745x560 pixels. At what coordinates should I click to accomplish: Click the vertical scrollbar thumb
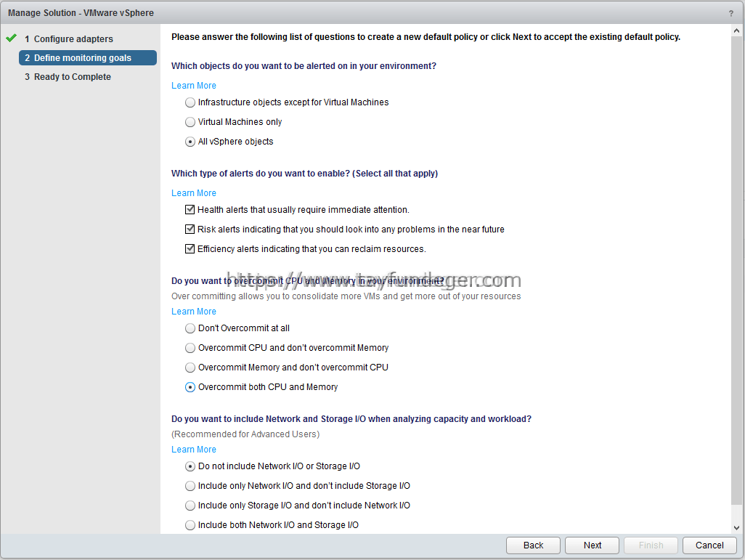click(736, 271)
